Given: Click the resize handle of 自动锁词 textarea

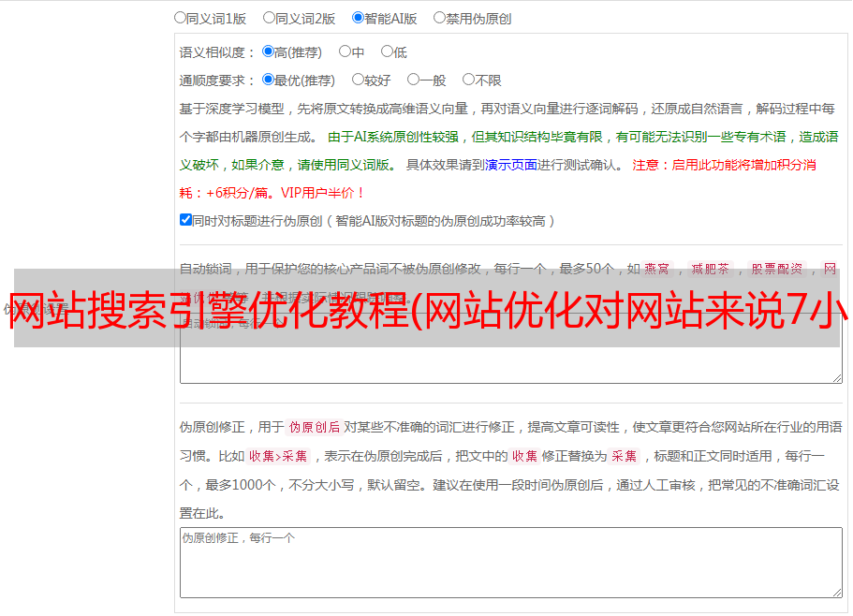Looking at the screenshot, I should tap(837, 378).
